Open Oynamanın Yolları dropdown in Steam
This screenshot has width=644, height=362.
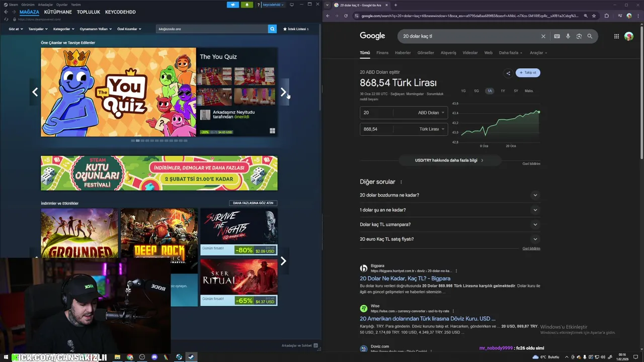pyautogui.click(x=96, y=29)
